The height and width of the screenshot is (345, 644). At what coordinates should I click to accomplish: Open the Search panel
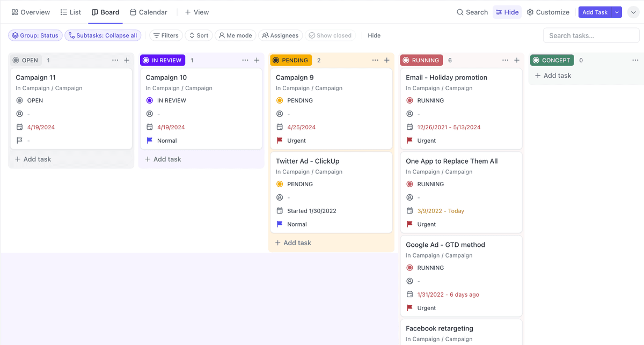coord(472,12)
